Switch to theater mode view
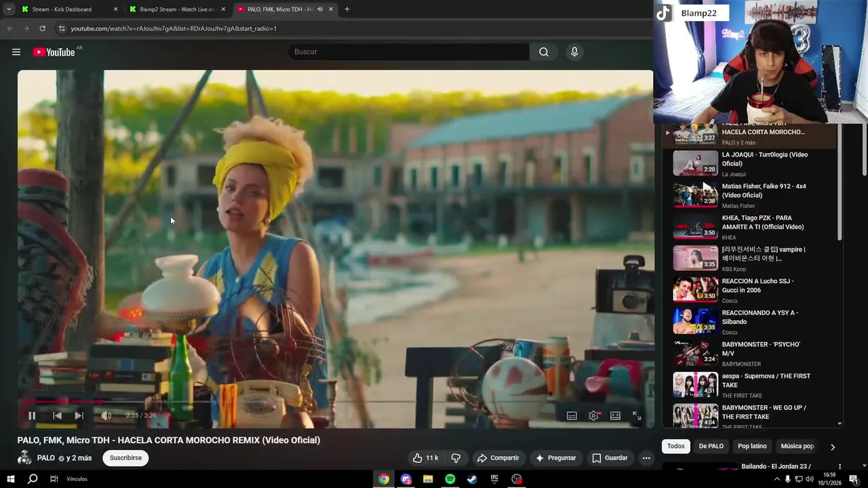This screenshot has height=488, width=868. click(615, 415)
